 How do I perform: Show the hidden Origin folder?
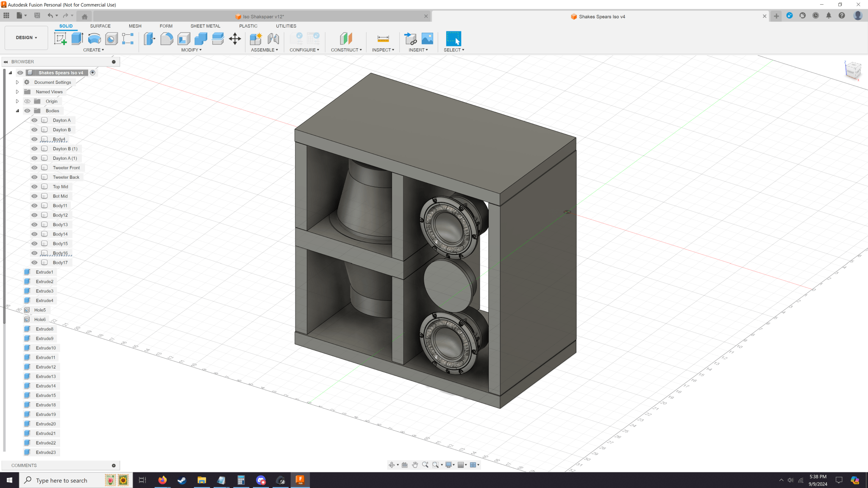tap(28, 101)
